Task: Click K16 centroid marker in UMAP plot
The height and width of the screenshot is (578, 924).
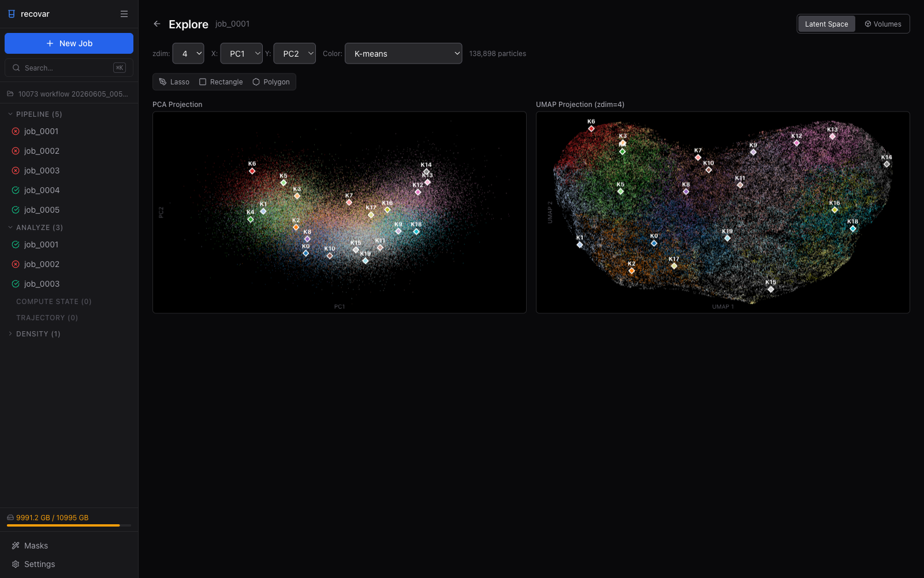Action: point(834,210)
